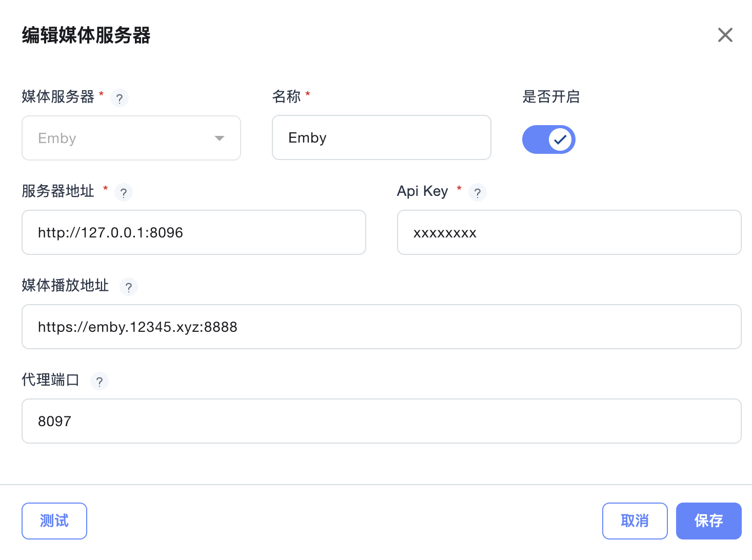The width and height of the screenshot is (752, 560).
Task: Select the 媒体播放地址 URL input field
Action: tap(381, 327)
